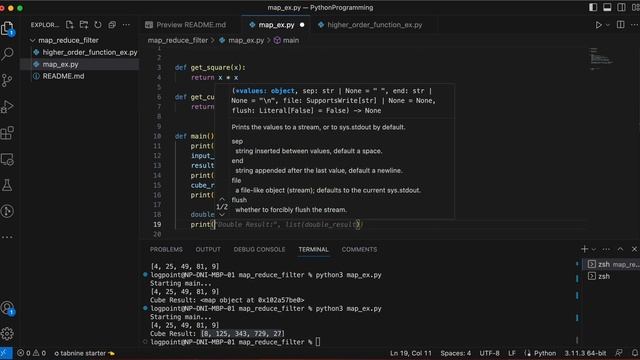The width and height of the screenshot is (640, 360).
Task: Open the Extensions view
Action: [x=7, y=133]
